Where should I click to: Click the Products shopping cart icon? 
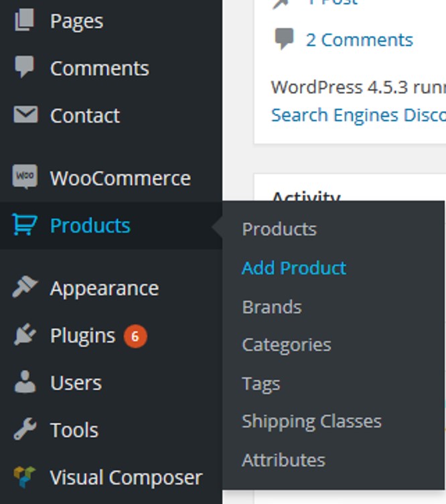[25, 225]
